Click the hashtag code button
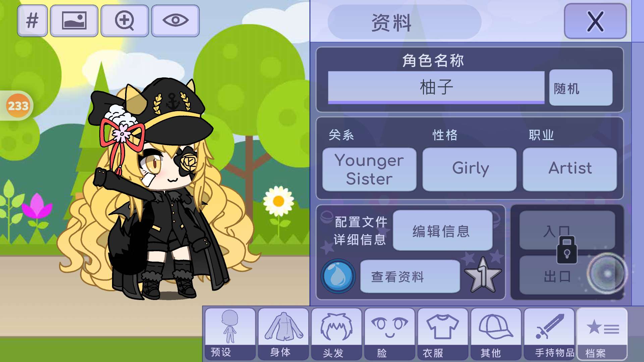The image size is (644, 362). tap(32, 21)
